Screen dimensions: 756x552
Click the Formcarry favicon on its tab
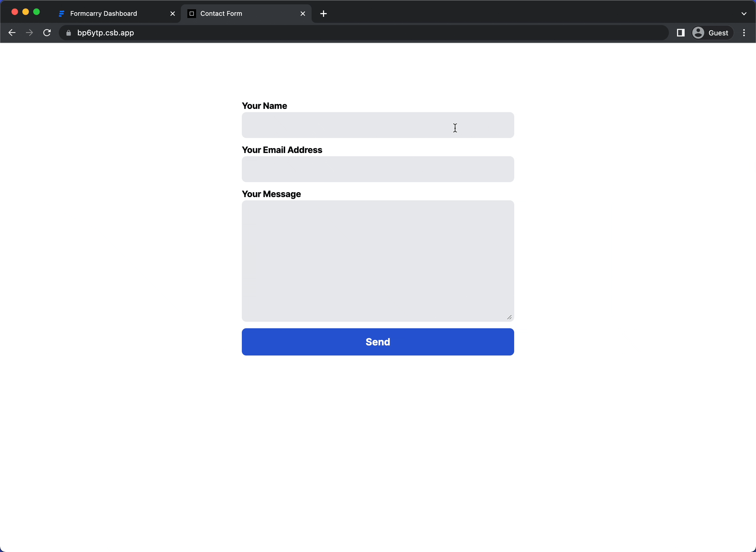pyautogui.click(x=62, y=13)
